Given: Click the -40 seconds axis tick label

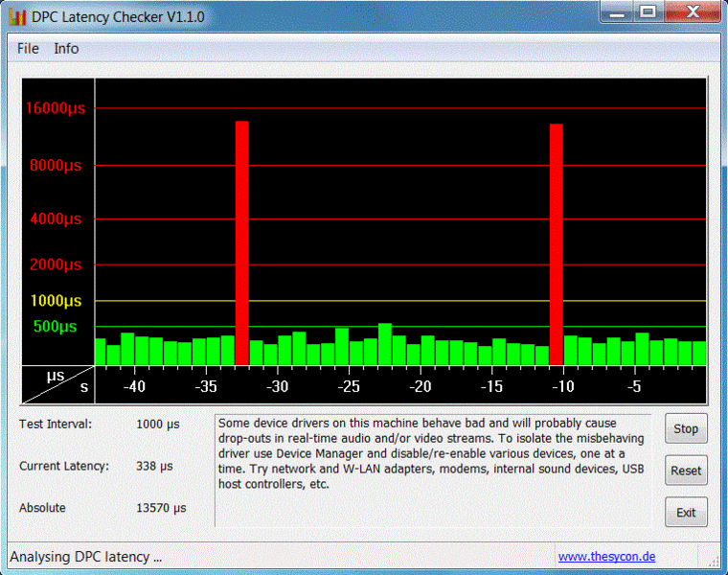Looking at the screenshot, I should pos(134,386).
